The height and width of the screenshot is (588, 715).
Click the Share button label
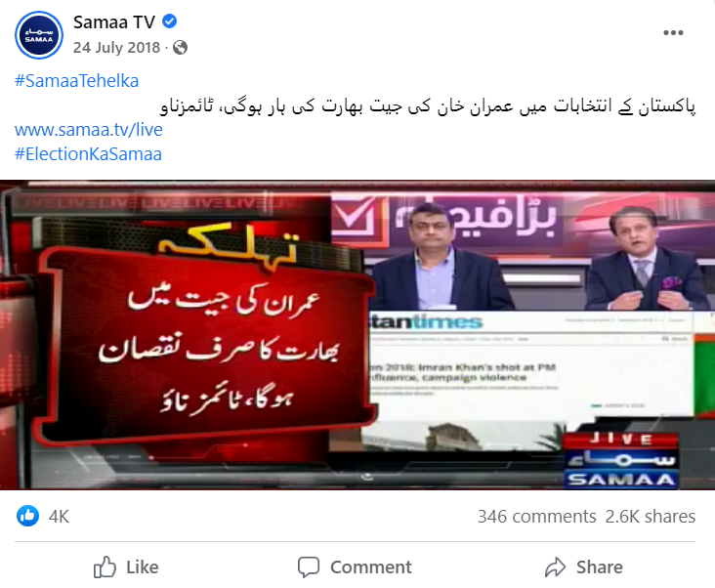(x=599, y=567)
